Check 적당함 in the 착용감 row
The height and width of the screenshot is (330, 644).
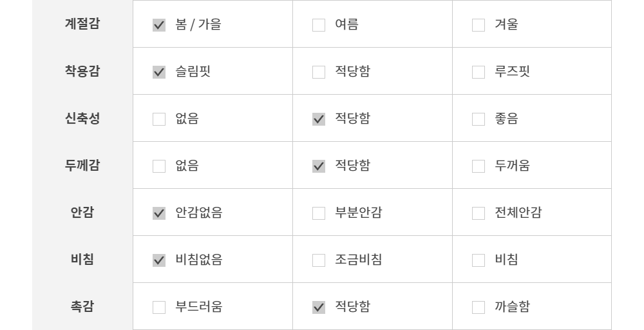[319, 72]
